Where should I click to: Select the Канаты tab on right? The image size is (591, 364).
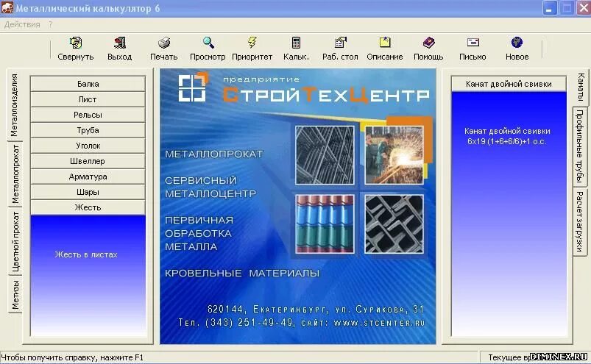tap(581, 87)
